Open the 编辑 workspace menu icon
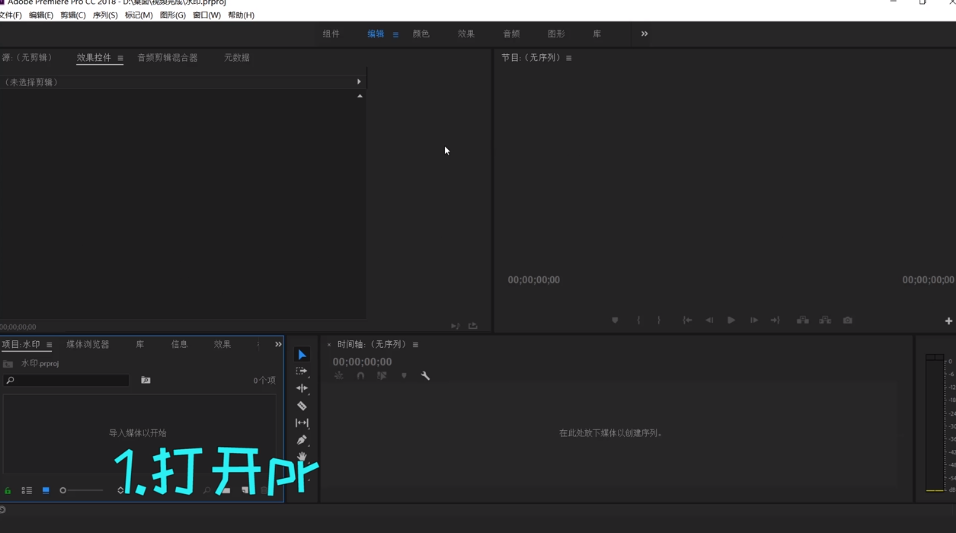956x533 pixels. pos(396,34)
